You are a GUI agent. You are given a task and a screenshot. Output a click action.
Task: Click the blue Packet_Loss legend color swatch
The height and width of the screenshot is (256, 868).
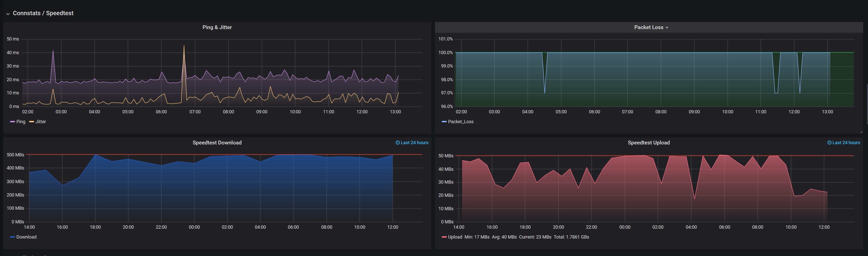click(444, 122)
